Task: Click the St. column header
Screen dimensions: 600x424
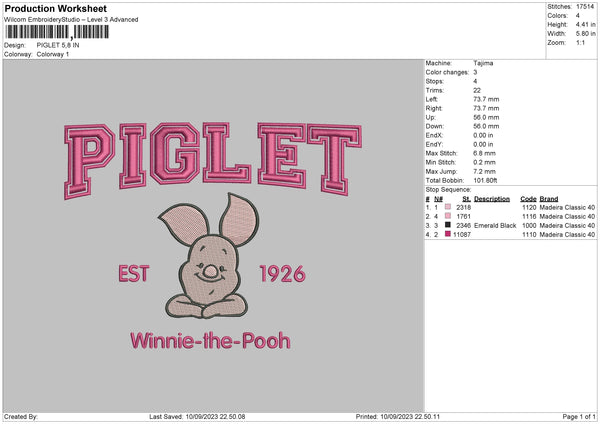Action: tap(466, 198)
